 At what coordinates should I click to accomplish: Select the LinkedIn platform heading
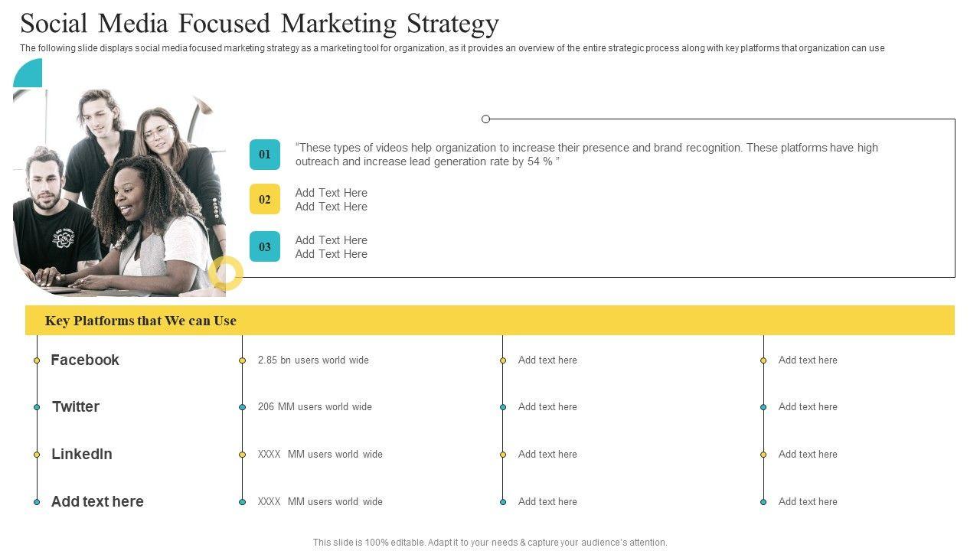(x=82, y=454)
